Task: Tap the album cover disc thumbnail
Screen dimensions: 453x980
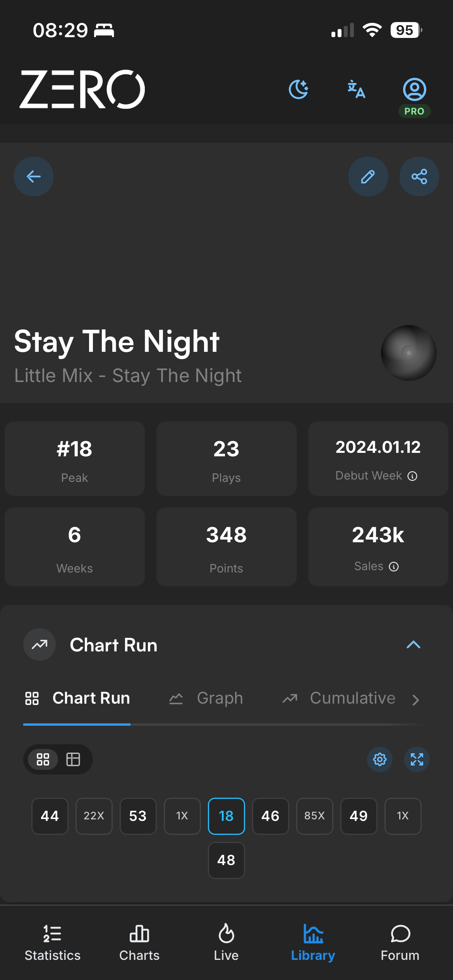Action: pyautogui.click(x=408, y=353)
